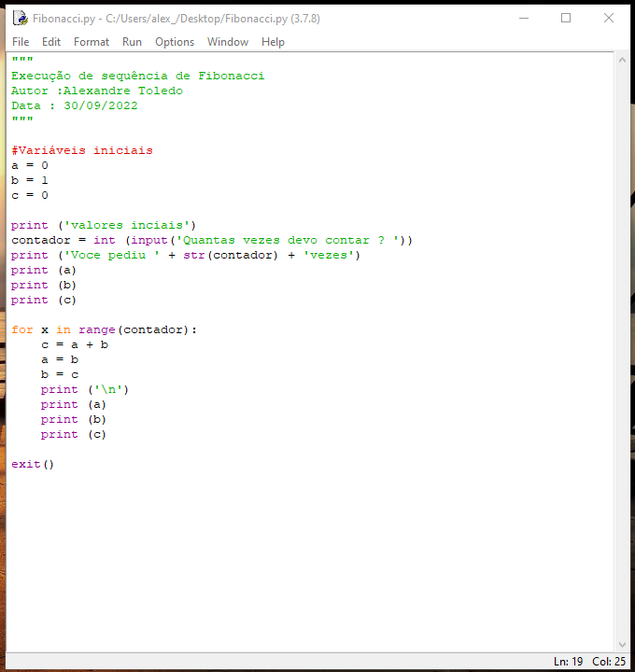635x672 pixels.
Task: Click the 'Ln: 19' status bar indicator
Action: [568, 662]
